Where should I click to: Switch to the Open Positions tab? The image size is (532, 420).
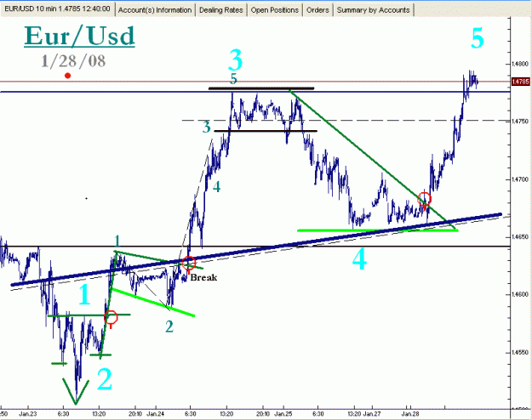coord(274,10)
